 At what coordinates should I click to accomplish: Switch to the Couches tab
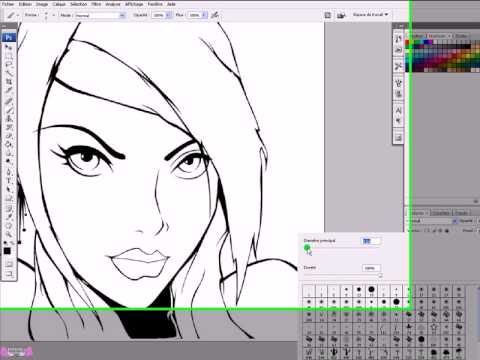pos(441,213)
